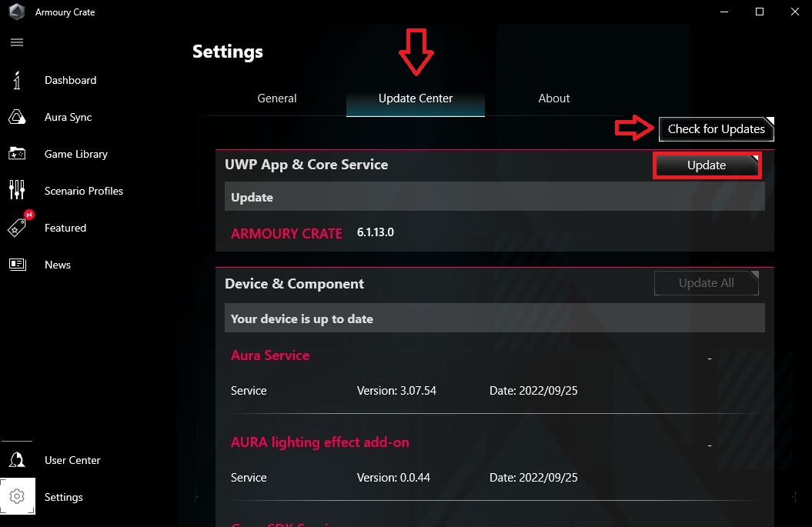
Task: Click the User Center profile icon
Action: [x=17, y=460]
